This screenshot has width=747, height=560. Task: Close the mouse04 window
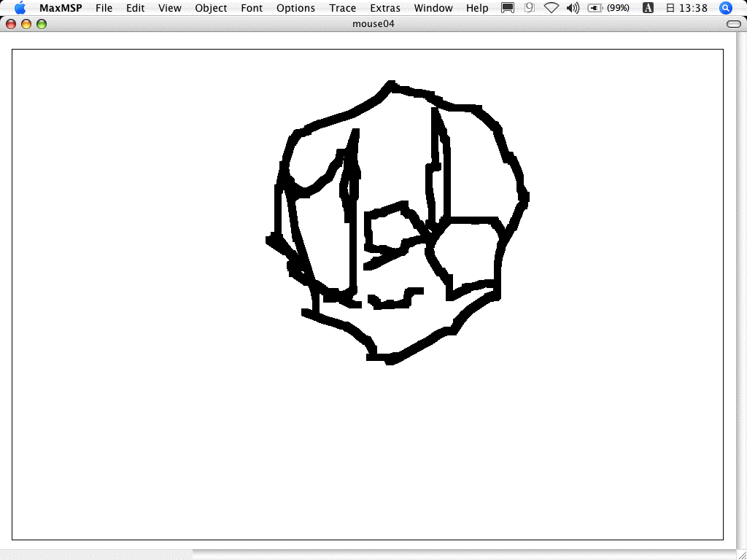point(11,24)
